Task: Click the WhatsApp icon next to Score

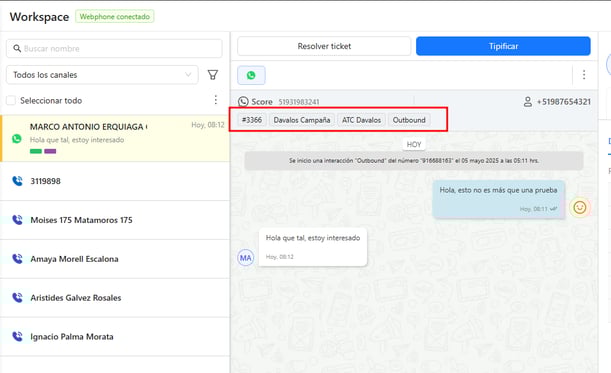Action: 243,102
